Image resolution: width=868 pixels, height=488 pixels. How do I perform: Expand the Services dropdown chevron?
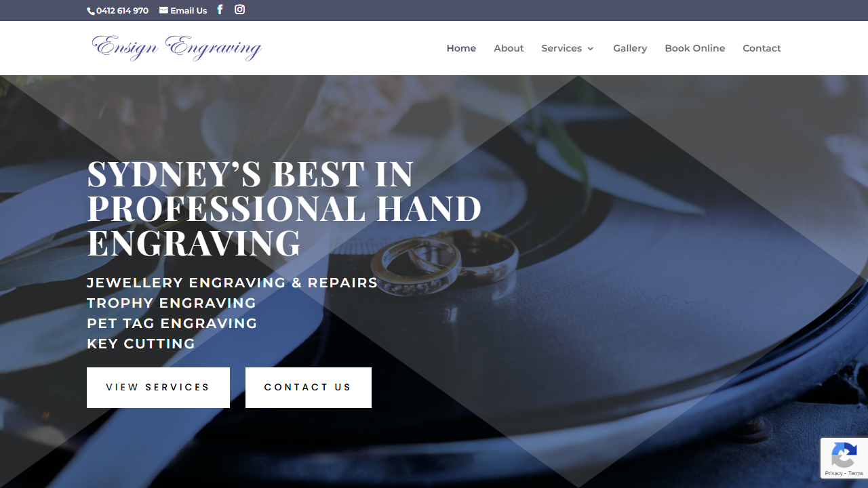click(x=591, y=49)
